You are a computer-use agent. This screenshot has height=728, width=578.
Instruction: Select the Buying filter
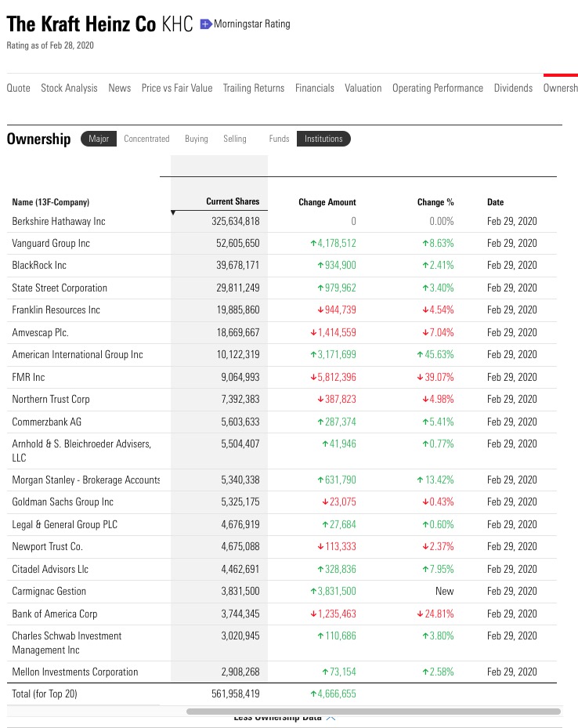point(196,139)
